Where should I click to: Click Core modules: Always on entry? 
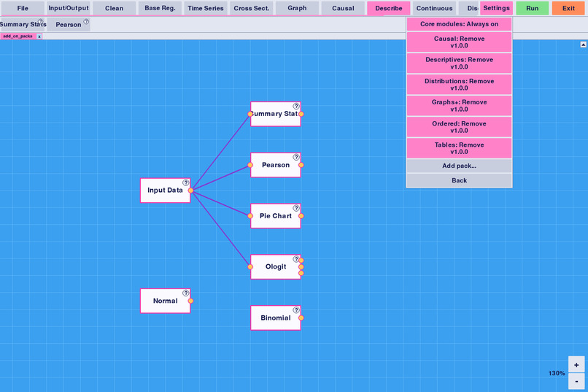coord(459,24)
